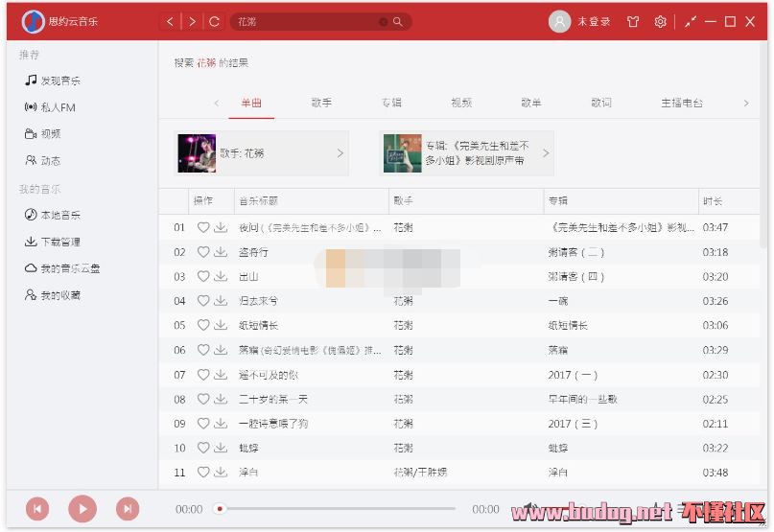Viewport: 774px width, 532px height.
Task: Click the search magnifier icon
Action: (398, 21)
